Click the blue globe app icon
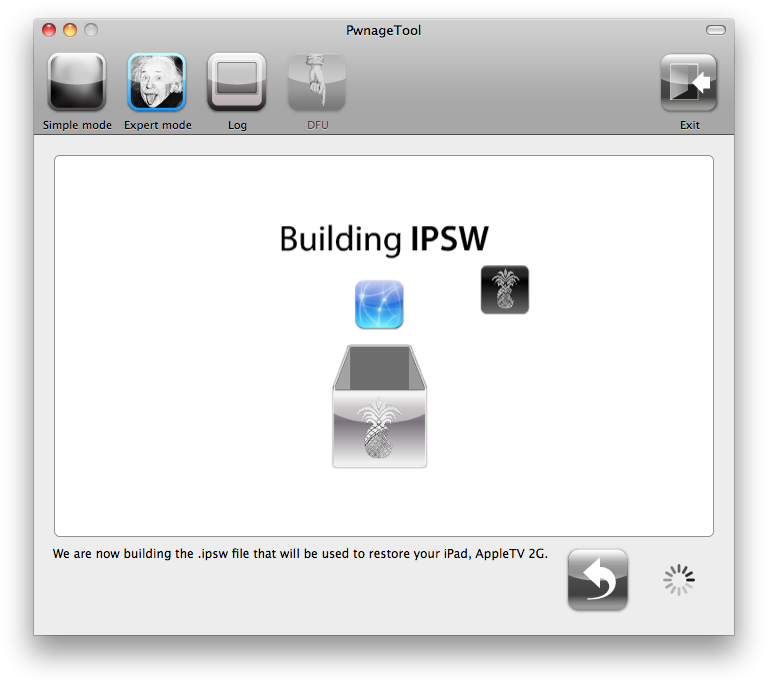767x683 pixels. pyautogui.click(x=379, y=304)
